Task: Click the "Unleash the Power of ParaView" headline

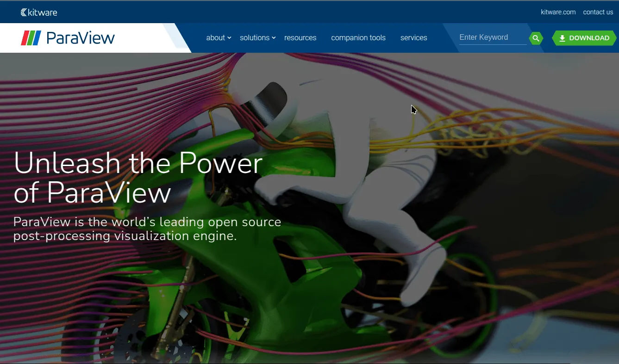Action: (138, 177)
